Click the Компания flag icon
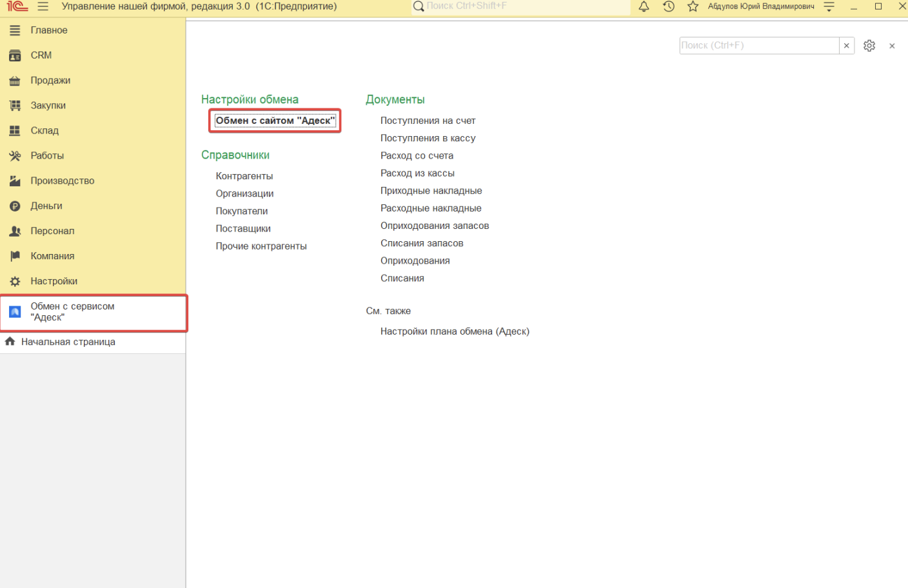Image resolution: width=908 pixels, height=588 pixels. pos(15,257)
